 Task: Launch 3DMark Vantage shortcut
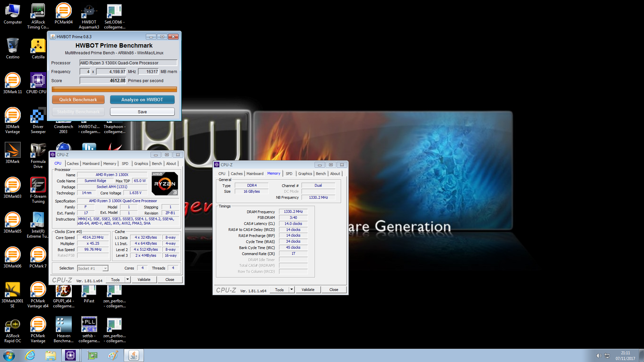click(13, 121)
